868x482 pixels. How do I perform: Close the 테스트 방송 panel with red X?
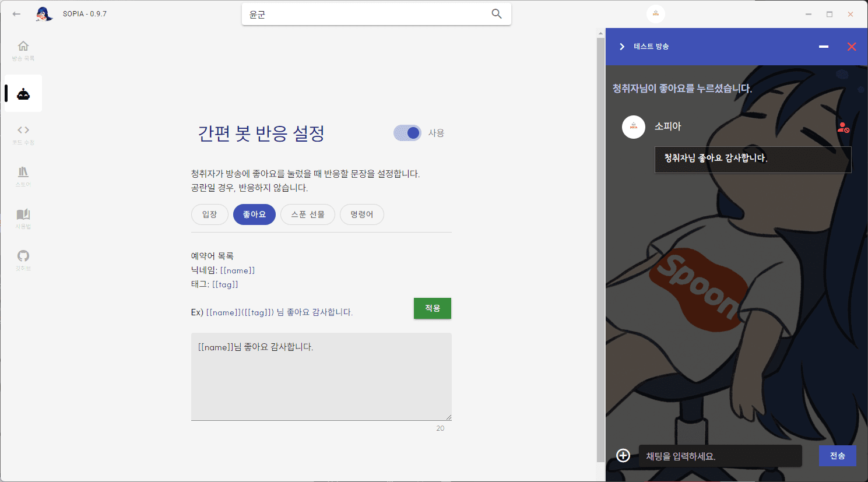click(x=852, y=47)
